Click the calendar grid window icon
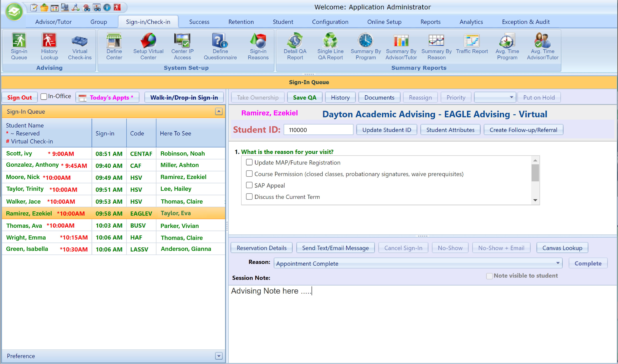 coord(55,8)
